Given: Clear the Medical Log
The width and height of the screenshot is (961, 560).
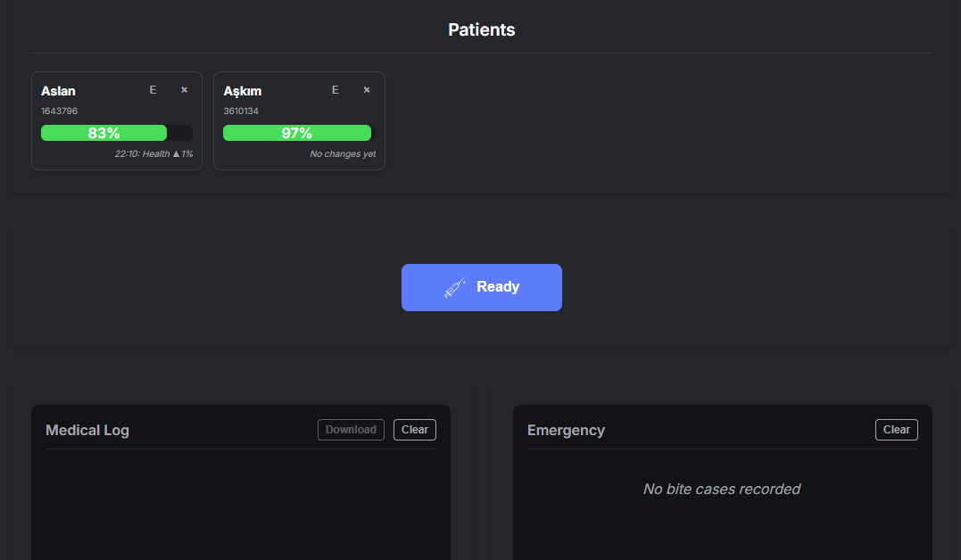Looking at the screenshot, I should pos(415,430).
